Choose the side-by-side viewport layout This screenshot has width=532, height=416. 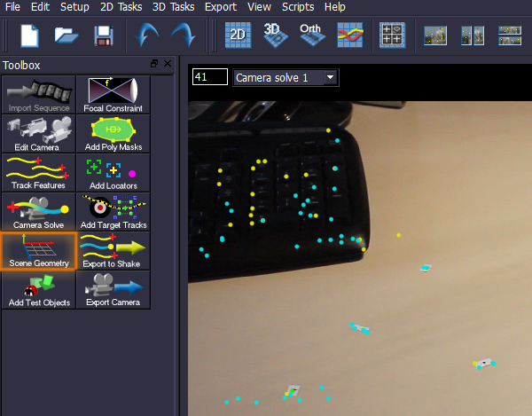click(x=473, y=35)
